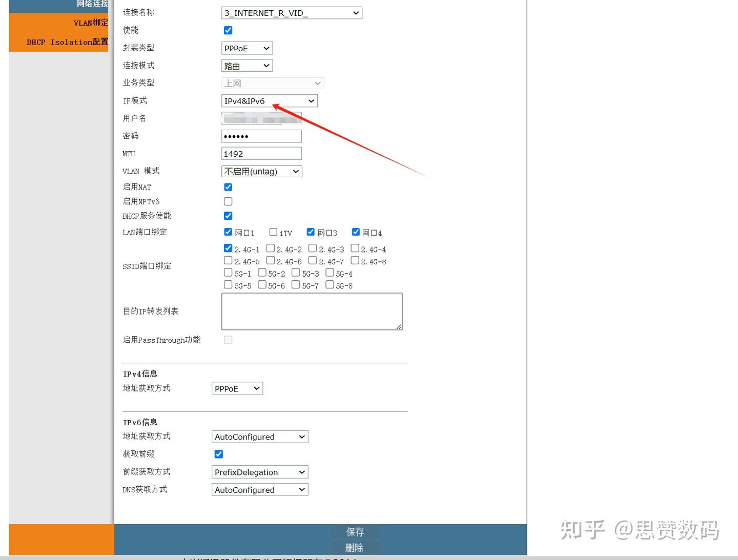The image size is (738, 560).
Task: Click the 目的IP转发列表 text area
Action: pyautogui.click(x=312, y=312)
